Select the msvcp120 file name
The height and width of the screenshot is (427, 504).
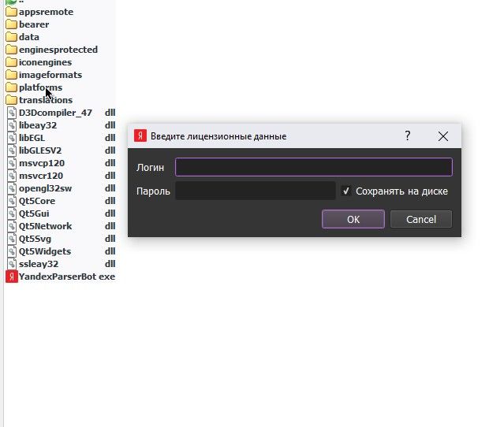42,163
